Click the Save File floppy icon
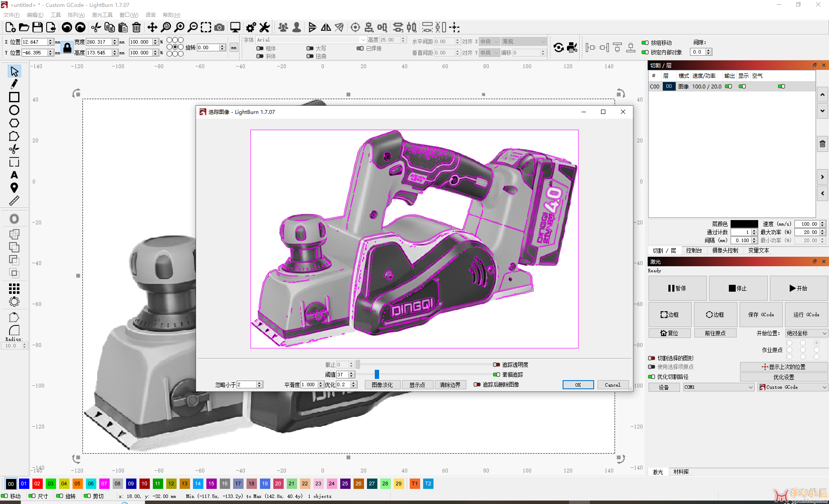Image resolution: width=829 pixels, height=504 pixels. 38,28
